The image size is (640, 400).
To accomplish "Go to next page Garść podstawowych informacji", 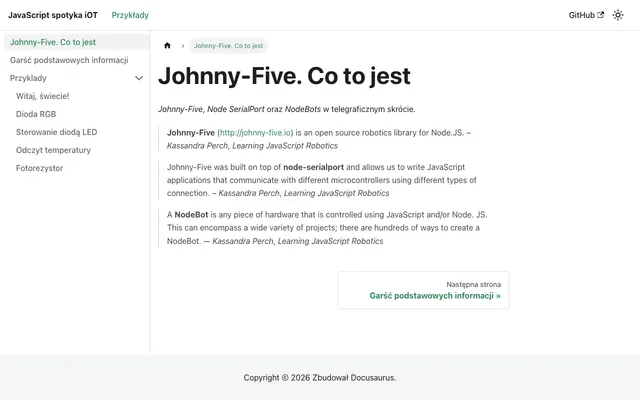I will point(423,290).
